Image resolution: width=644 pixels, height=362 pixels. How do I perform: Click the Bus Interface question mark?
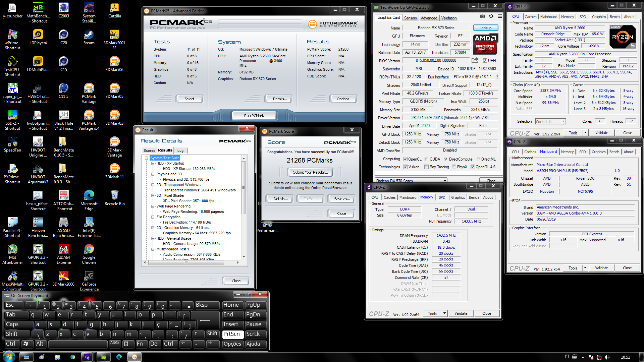497,77
